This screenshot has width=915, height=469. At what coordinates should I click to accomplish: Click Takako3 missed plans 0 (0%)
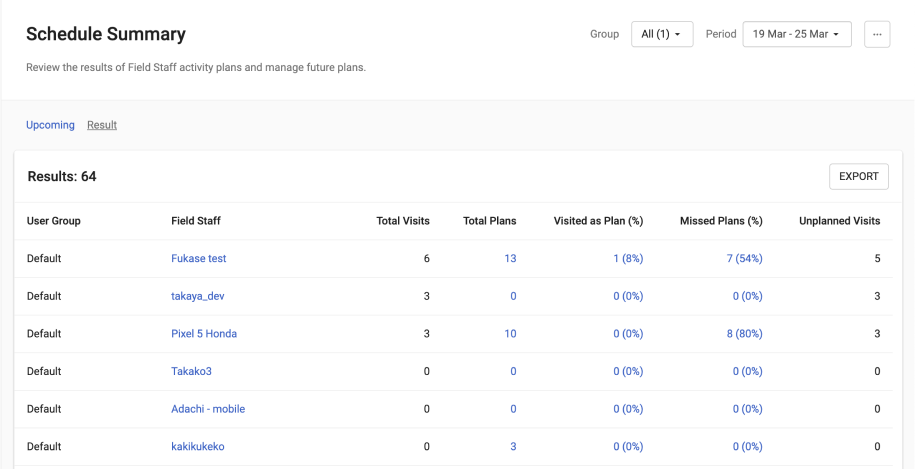click(x=748, y=371)
